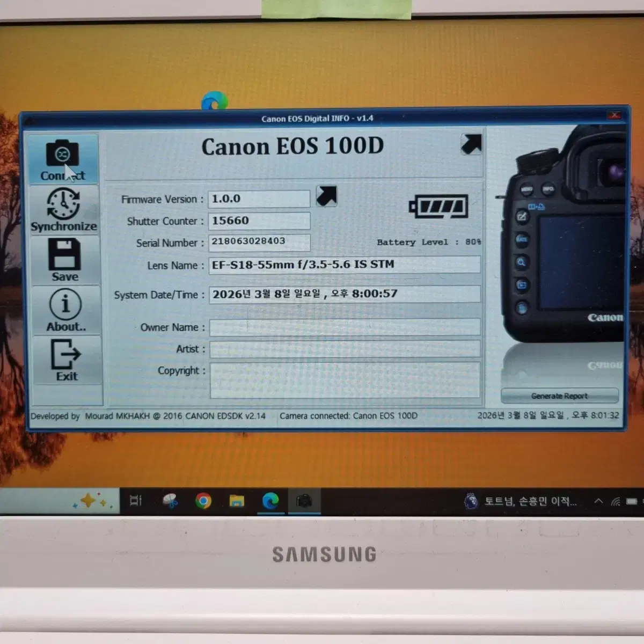Click into the Owner Name field

pos(345,327)
